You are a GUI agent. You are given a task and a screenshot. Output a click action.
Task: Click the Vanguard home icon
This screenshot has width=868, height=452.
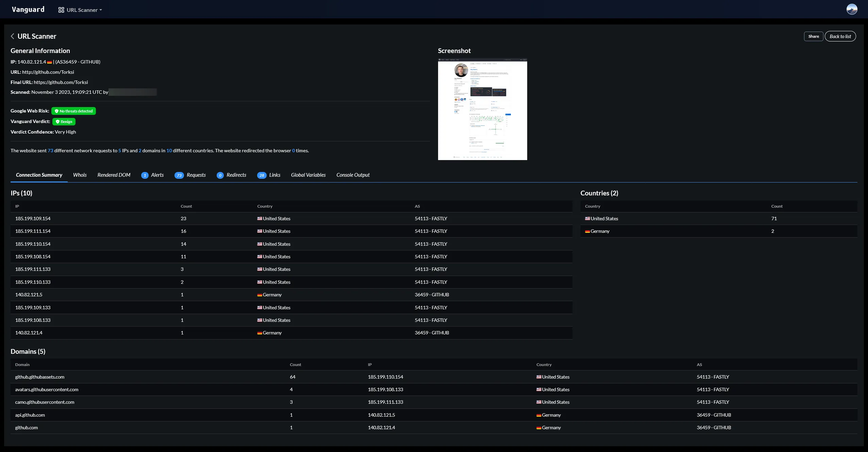tap(27, 10)
